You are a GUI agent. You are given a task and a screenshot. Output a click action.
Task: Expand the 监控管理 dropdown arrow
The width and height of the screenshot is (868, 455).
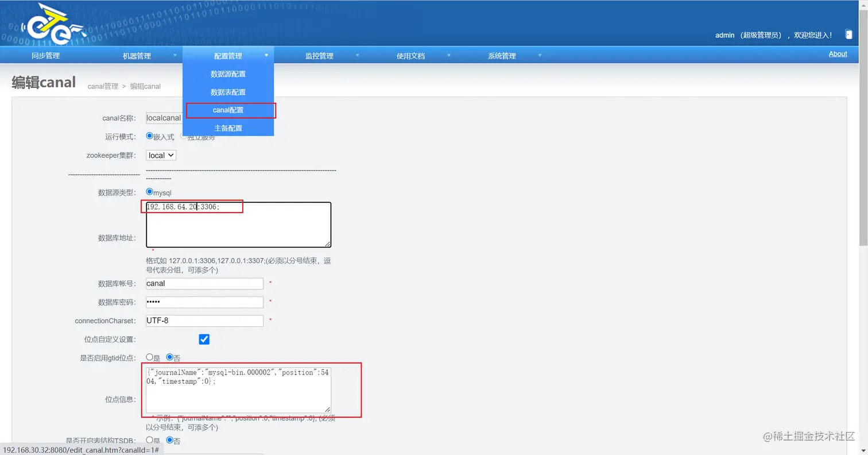(358, 56)
